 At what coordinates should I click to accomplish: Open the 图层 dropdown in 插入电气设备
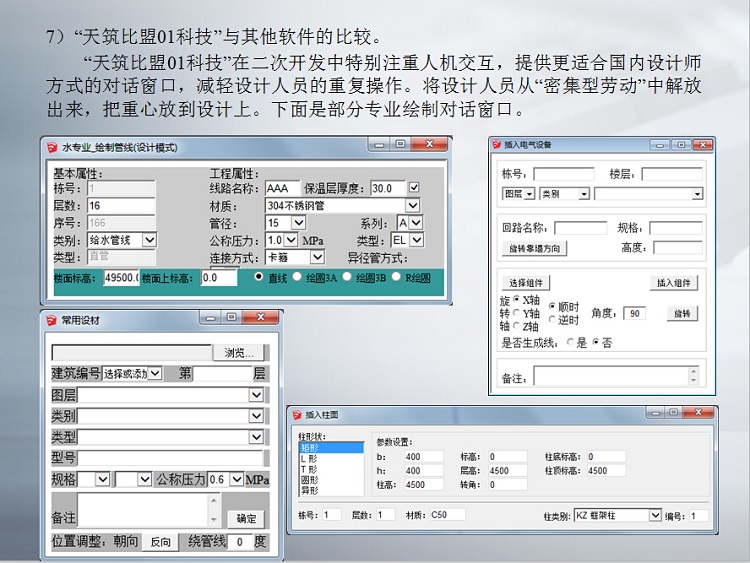tap(529, 194)
